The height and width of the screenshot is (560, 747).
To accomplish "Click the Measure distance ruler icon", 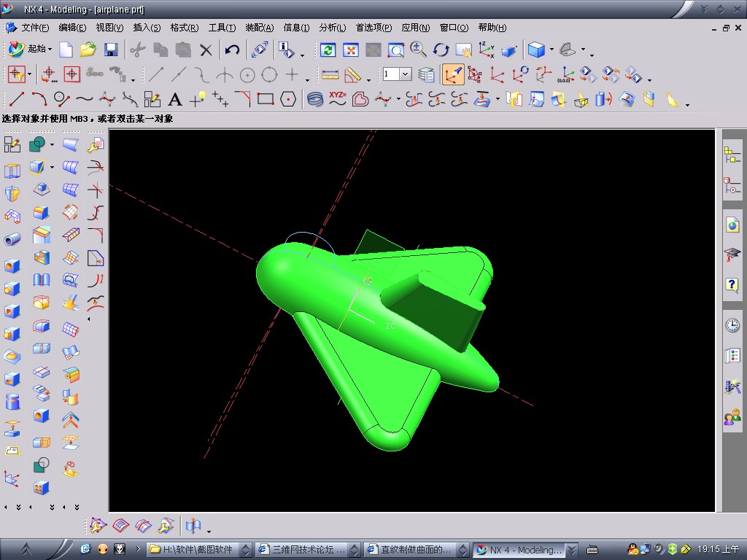I will (x=330, y=74).
